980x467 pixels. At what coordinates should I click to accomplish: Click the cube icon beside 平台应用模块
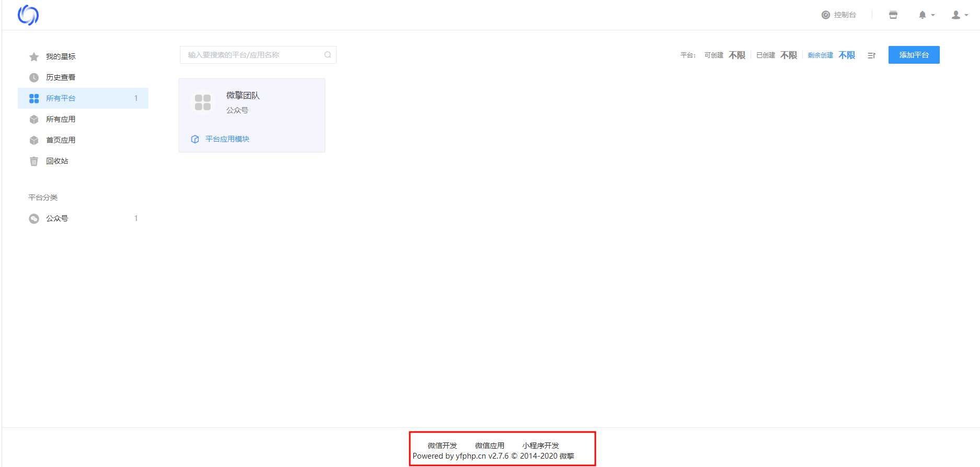(195, 139)
